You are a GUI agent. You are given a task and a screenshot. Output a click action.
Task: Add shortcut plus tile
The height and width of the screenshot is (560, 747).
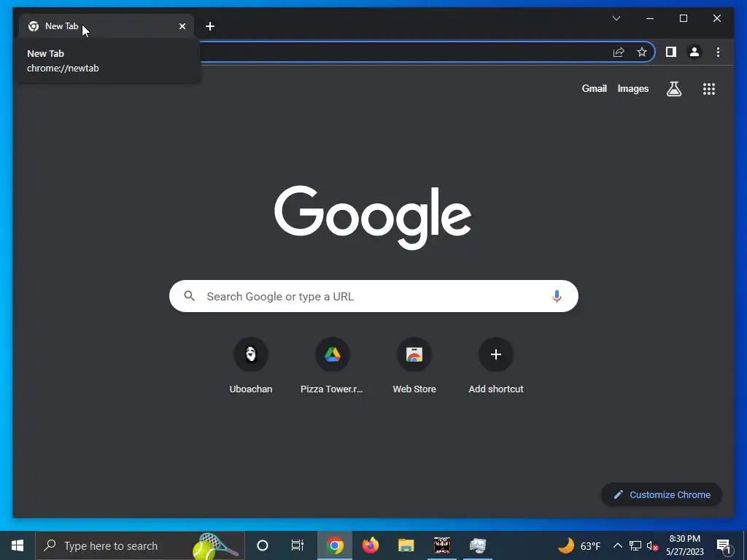(496, 366)
